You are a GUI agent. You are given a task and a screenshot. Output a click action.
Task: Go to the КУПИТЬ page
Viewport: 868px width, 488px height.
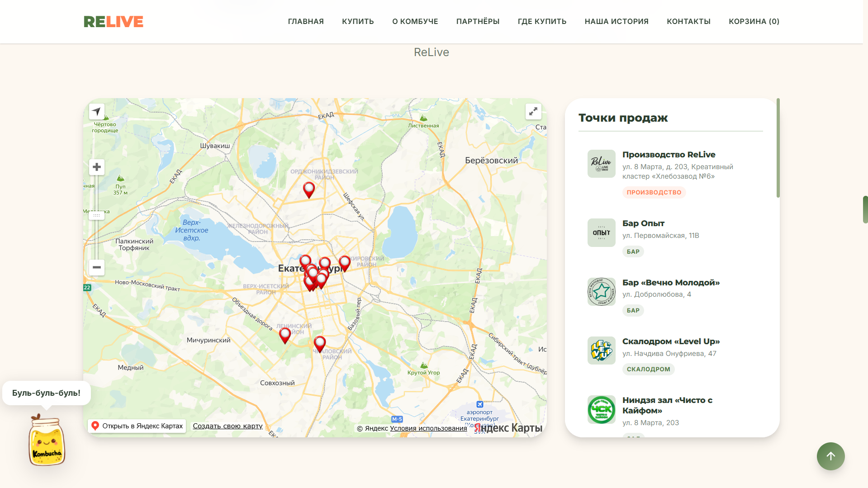(358, 22)
